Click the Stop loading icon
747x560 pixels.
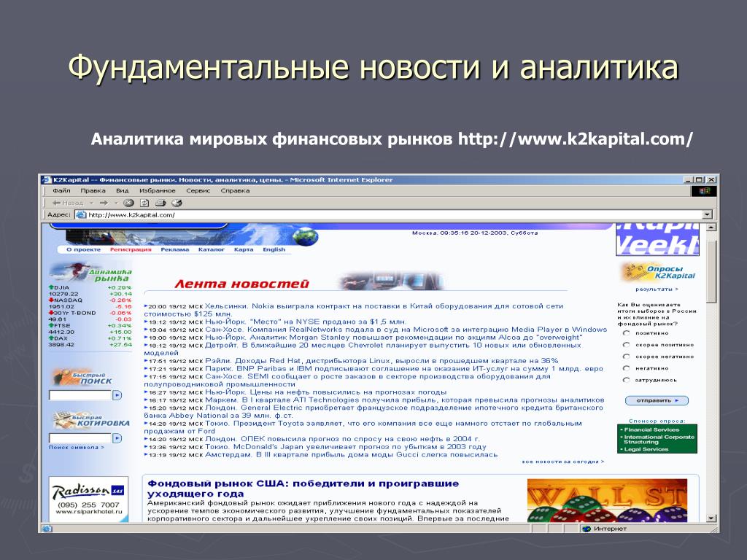[128, 203]
